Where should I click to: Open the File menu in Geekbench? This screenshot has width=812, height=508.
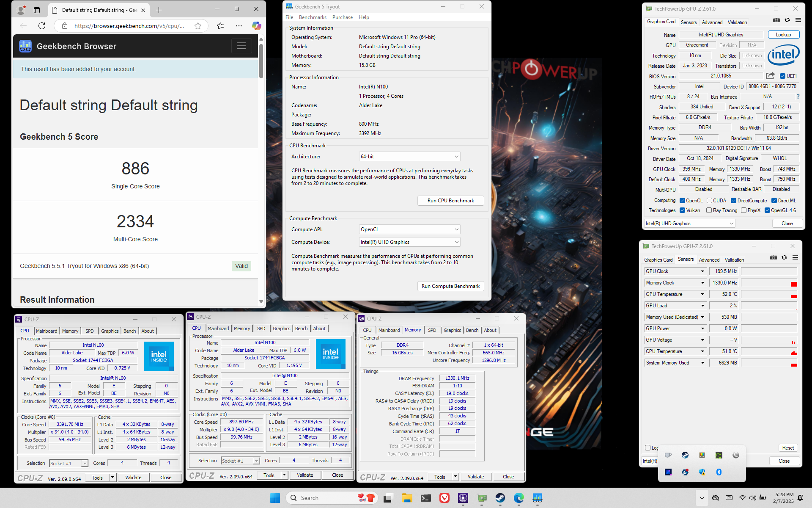(x=289, y=17)
